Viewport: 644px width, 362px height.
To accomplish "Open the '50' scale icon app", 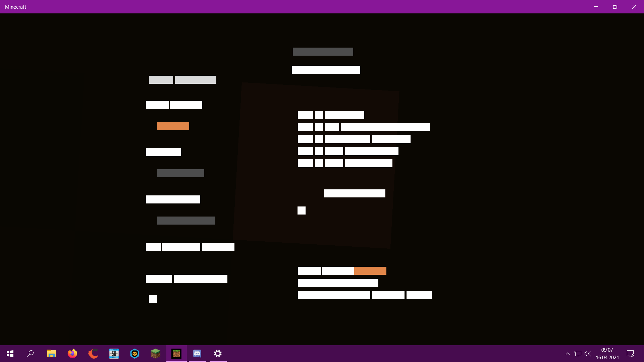I will pos(114,354).
